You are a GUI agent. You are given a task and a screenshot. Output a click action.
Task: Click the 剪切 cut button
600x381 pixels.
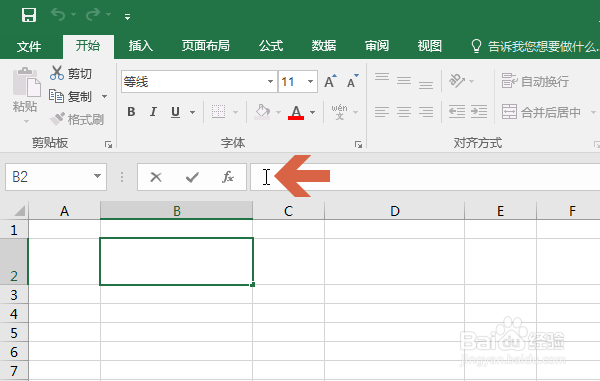(71, 73)
